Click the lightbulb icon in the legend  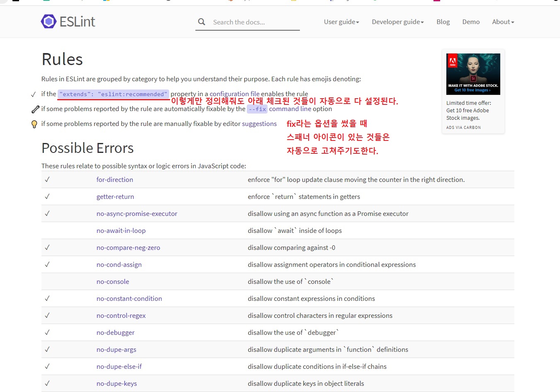coord(34,124)
